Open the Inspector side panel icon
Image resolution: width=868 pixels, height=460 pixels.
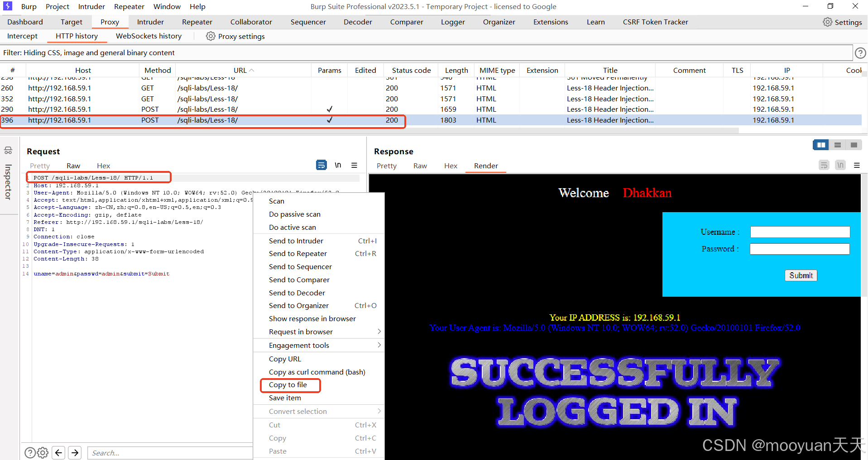point(8,150)
